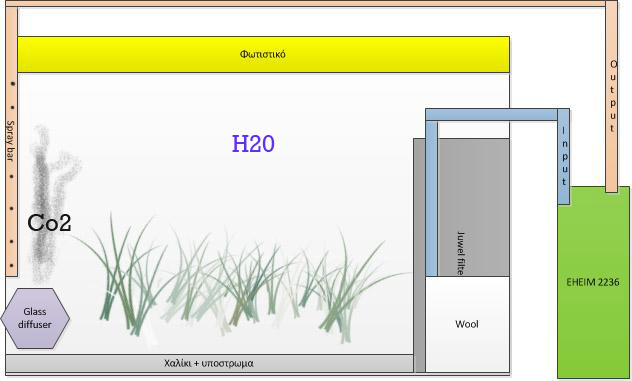
Task: Click the vertical blue pipe inside filter
Action: click(432, 198)
